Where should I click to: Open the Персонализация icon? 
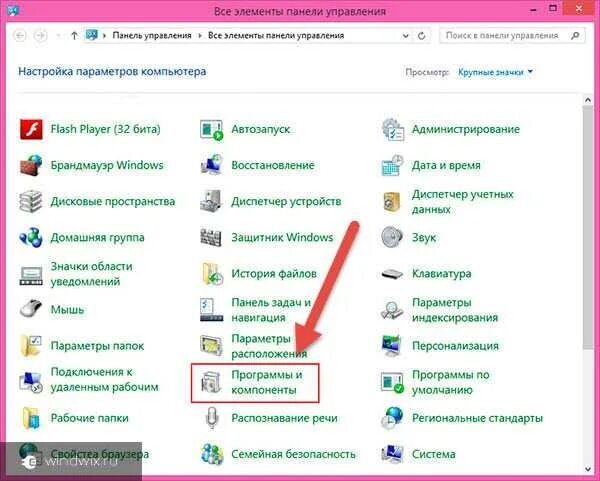pos(393,346)
